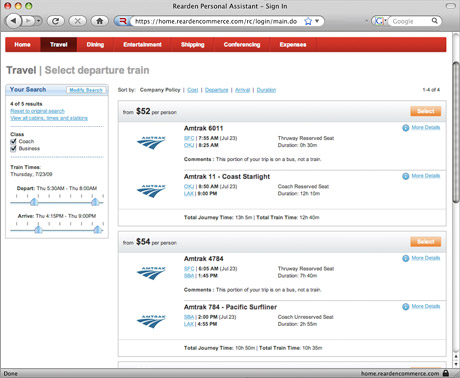
Task: Click the page vertical scrollbar thumb
Action: coord(456,132)
